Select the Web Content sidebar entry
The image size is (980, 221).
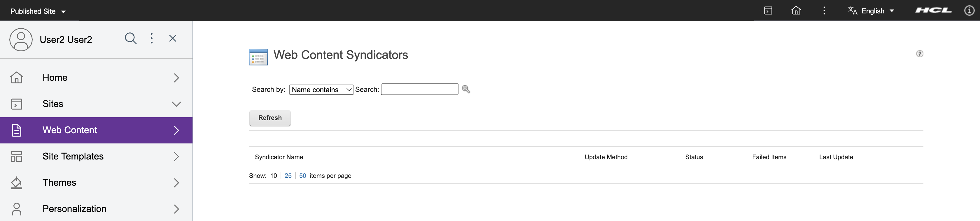pyautogui.click(x=70, y=130)
